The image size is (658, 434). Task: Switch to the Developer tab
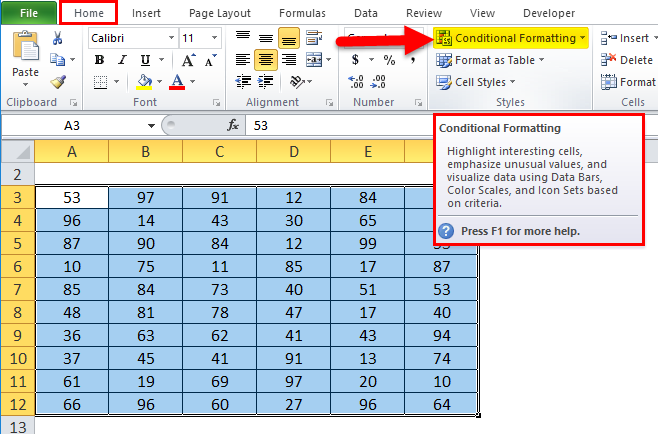coord(549,13)
